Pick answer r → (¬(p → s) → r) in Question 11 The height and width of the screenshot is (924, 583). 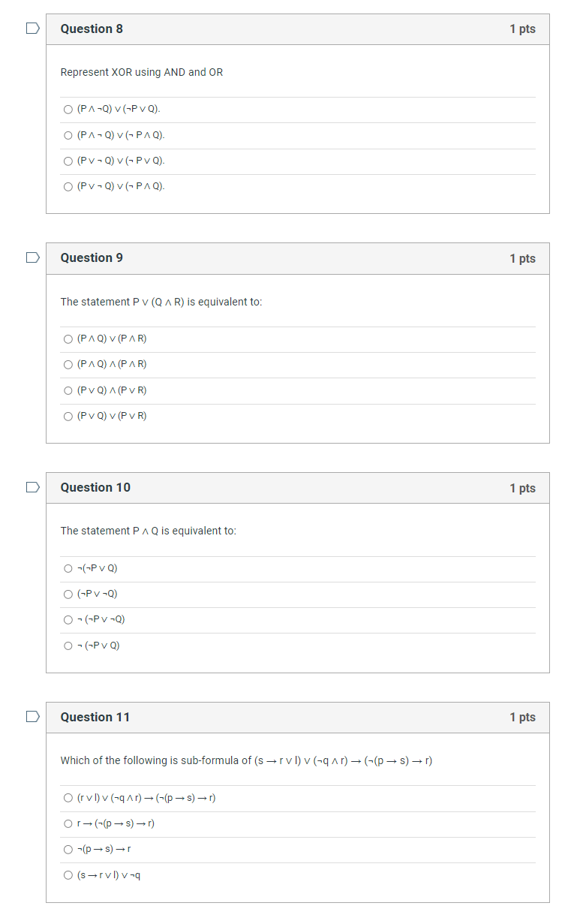pyautogui.click(x=68, y=823)
